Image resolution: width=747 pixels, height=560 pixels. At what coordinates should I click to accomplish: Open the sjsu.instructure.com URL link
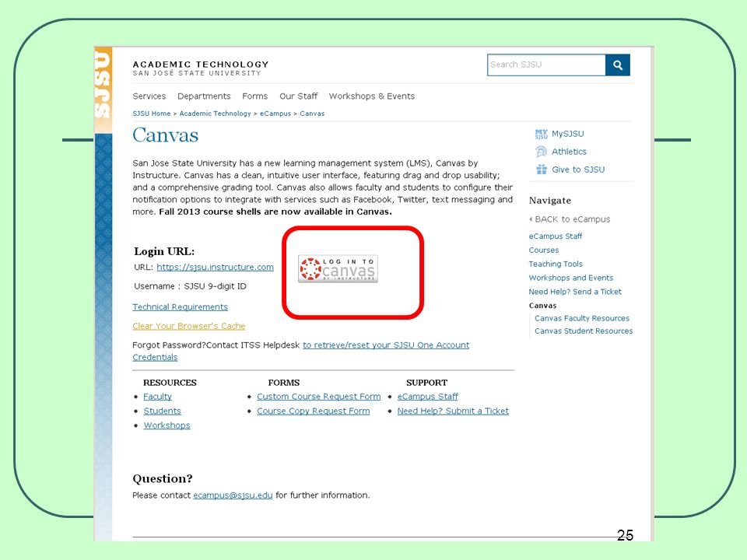point(215,267)
